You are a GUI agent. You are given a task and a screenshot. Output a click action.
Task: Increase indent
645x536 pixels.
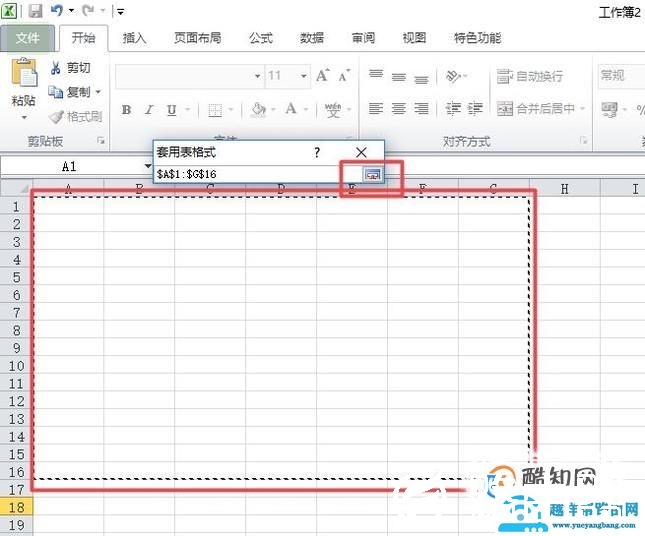click(x=475, y=109)
